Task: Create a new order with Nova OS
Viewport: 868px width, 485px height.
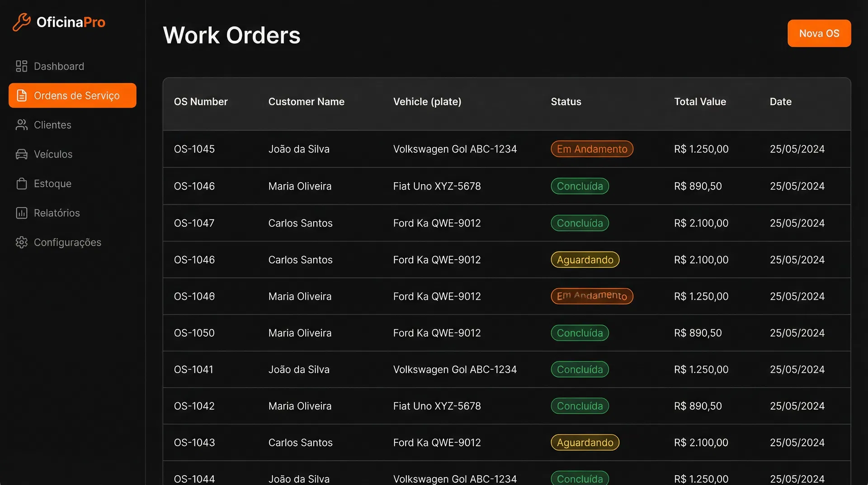Action: point(819,33)
